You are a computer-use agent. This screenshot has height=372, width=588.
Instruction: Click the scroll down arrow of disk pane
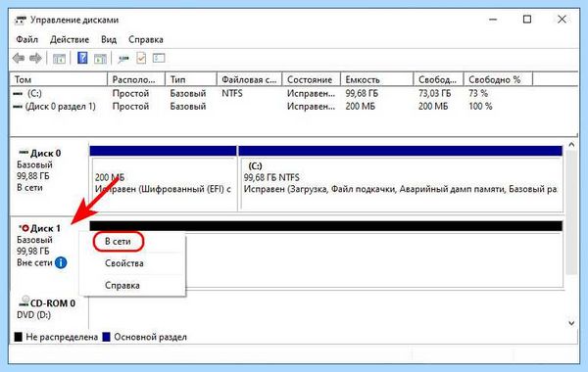571,322
